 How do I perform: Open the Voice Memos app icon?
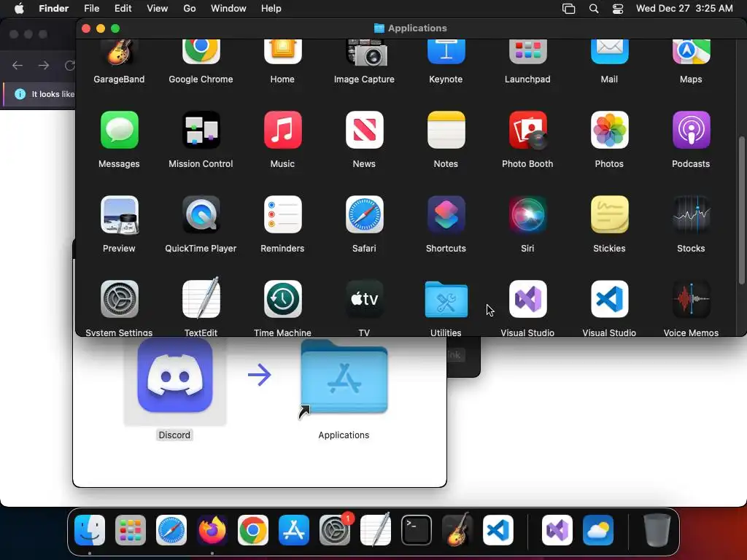tap(691, 299)
